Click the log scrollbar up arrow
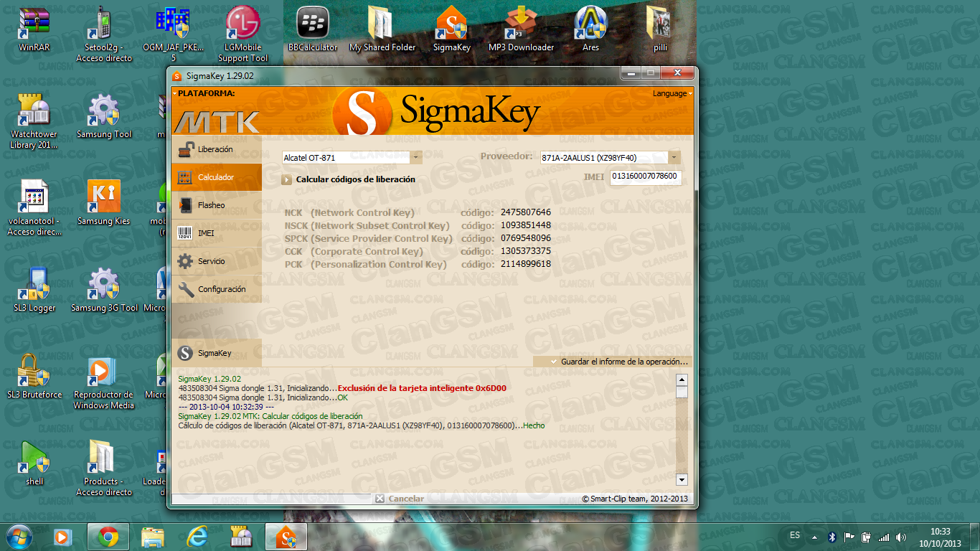The height and width of the screenshot is (551, 980). 682,380
